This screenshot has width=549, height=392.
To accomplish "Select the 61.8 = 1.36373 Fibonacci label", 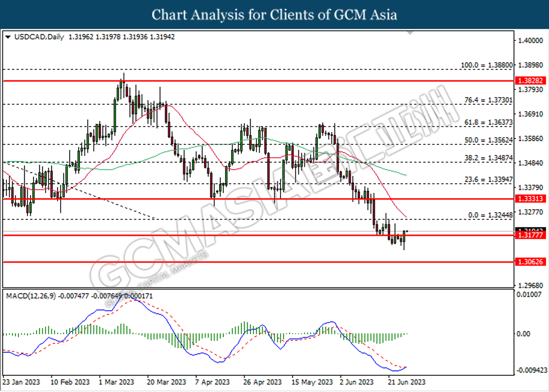I will [x=489, y=122].
